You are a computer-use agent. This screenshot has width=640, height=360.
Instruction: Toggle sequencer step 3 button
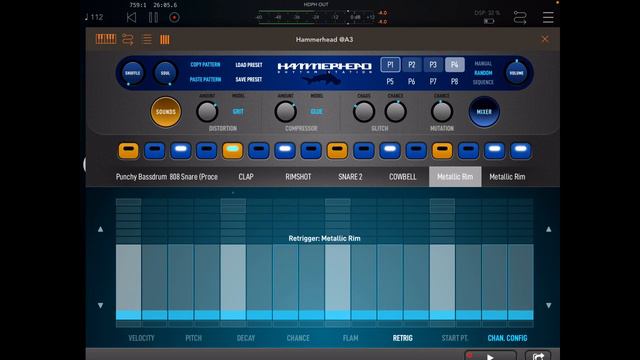(x=181, y=150)
